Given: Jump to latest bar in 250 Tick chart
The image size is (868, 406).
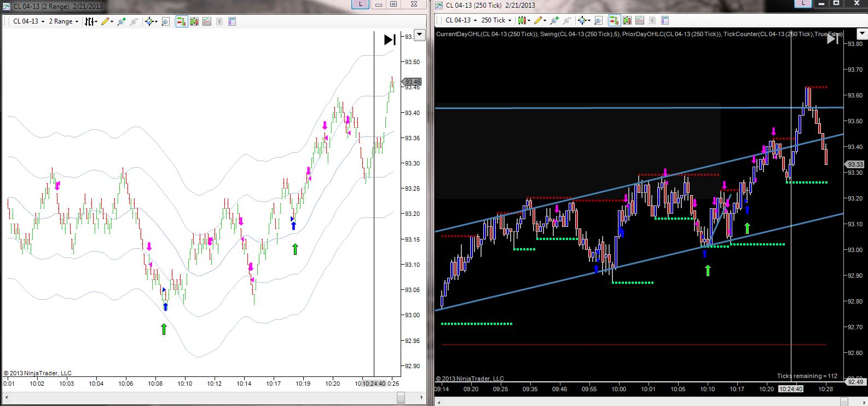Looking at the screenshot, I should point(832,38).
